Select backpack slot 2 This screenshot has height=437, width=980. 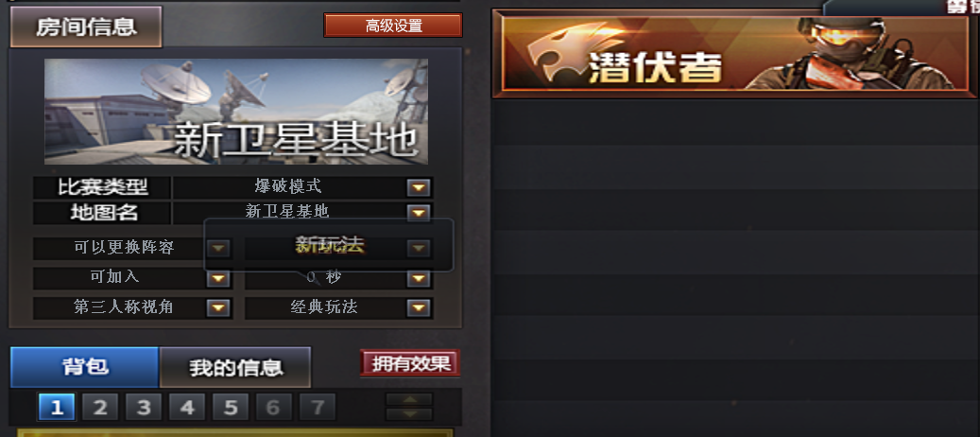100,407
